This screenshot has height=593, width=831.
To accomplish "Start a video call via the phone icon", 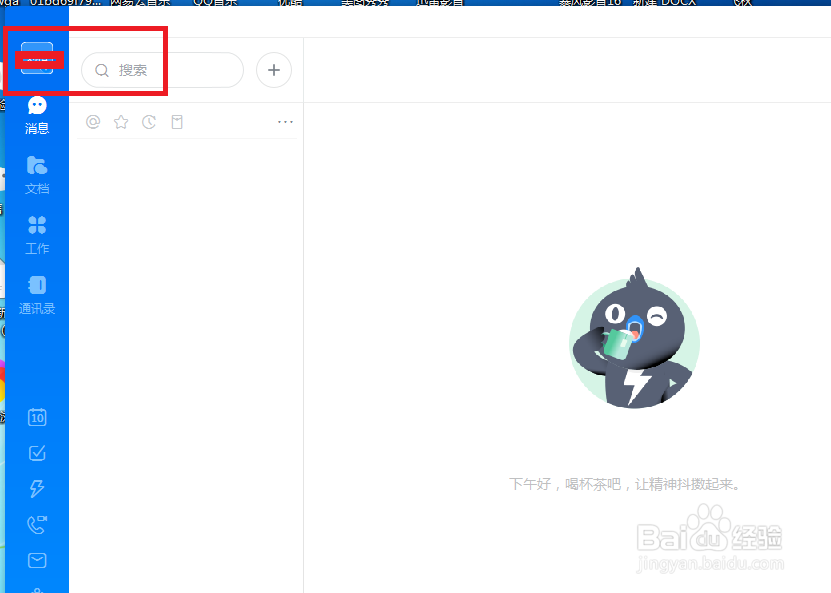I will point(37,524).
